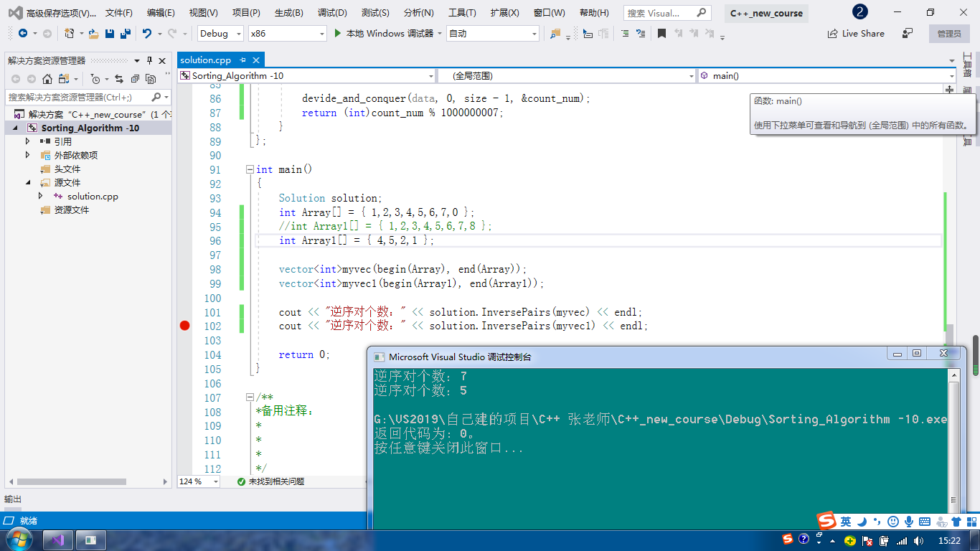The width and height of the screenshot is (980, 551).
Task: Toggle auto-hide pin on Solution Explorer
Action: [149, 61]
